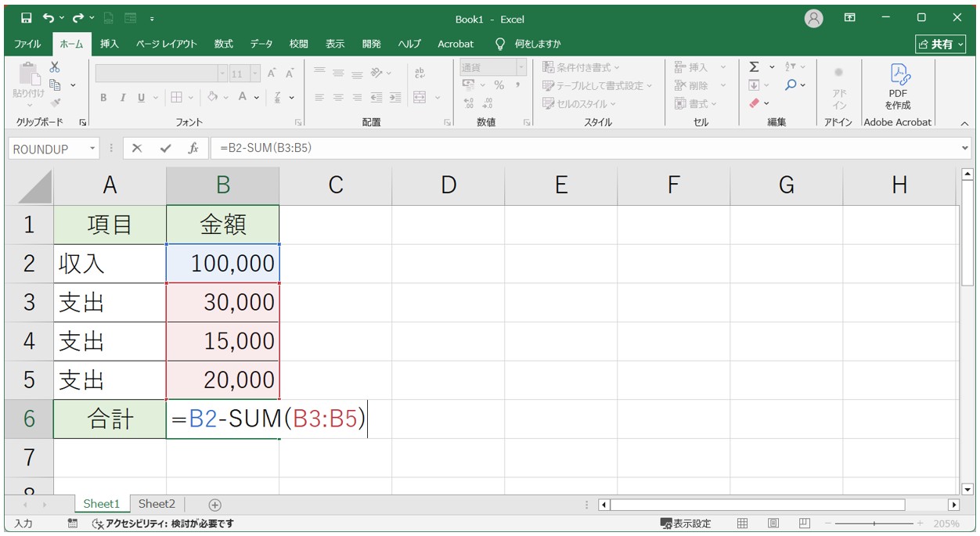Apply fill color with the paint bucket

(x=213, y=98)
